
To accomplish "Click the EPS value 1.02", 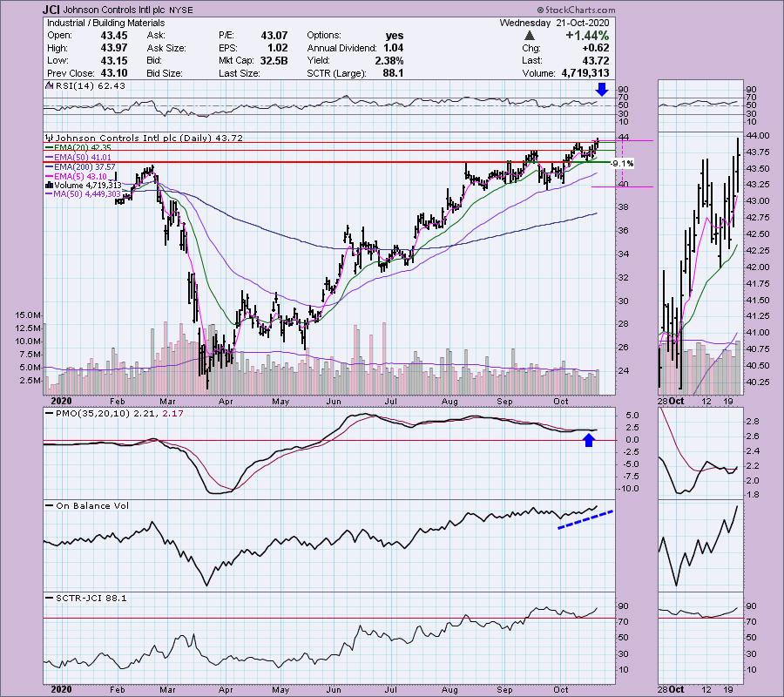I will pyautogui.click(x=278, y=48).
